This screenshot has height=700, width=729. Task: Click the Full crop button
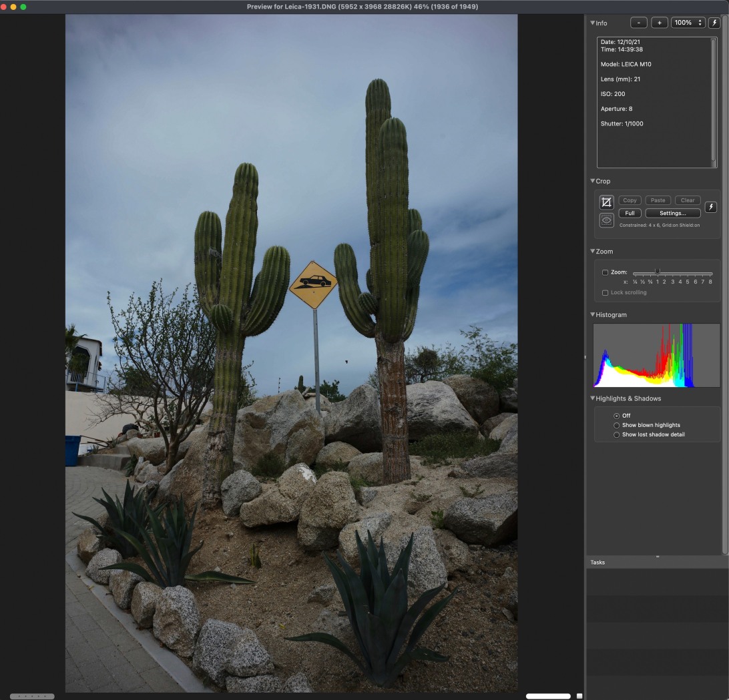[x=630, y=213]
